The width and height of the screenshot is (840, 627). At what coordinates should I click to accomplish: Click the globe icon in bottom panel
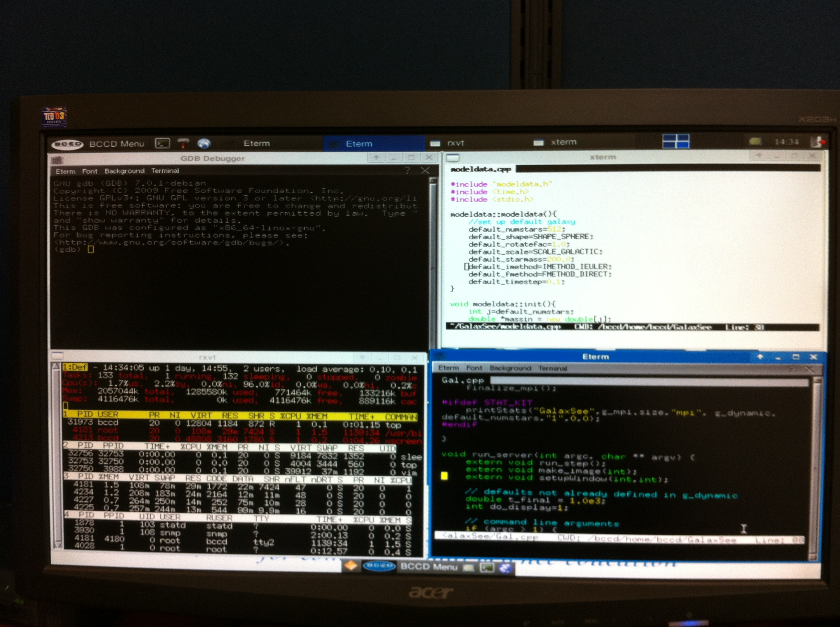[506, 568]
